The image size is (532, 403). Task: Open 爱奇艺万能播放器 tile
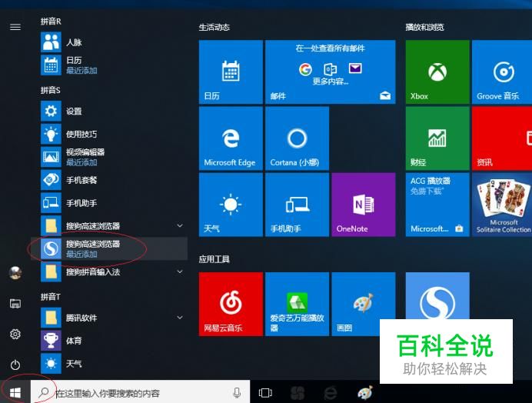(297, 304)
